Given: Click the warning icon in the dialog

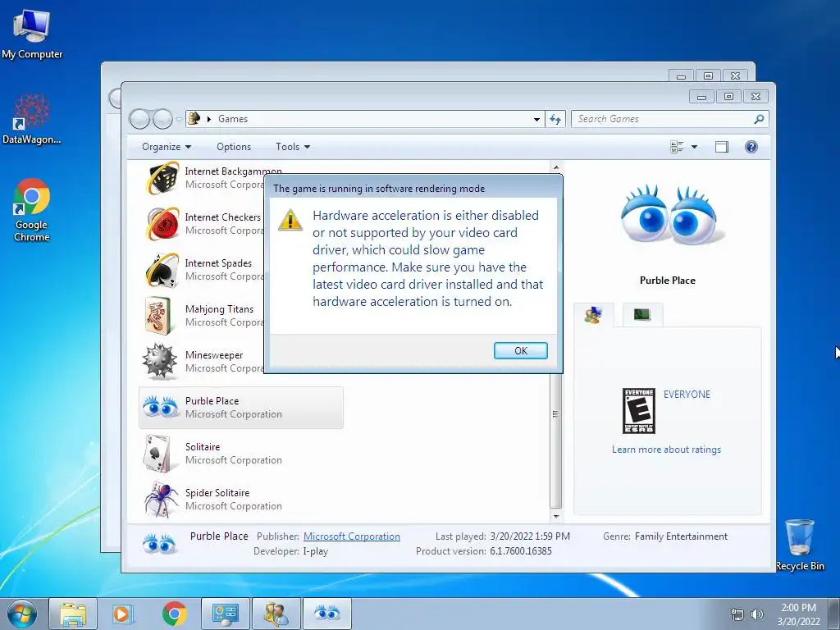Looking at the screenshot, I should 290,220.
